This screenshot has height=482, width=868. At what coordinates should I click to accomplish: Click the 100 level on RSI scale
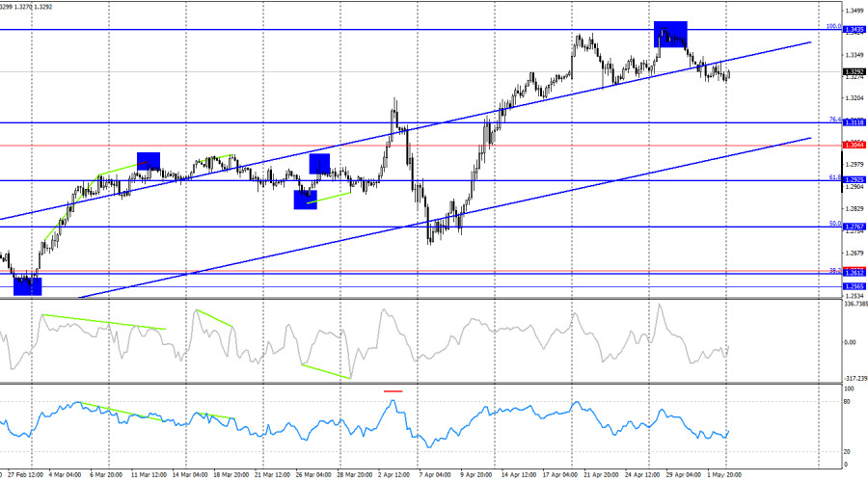[x=849, y=389]
